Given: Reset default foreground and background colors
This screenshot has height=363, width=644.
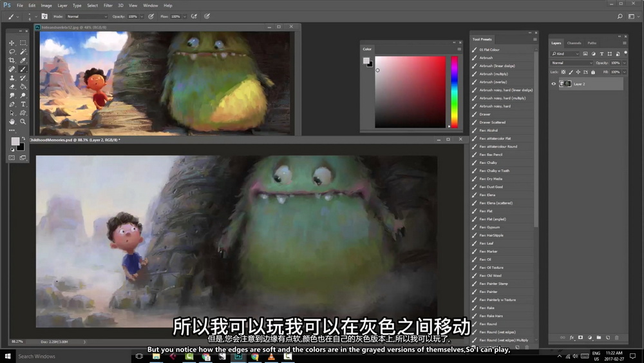Looking at the screenshot, I should point(12,150).
